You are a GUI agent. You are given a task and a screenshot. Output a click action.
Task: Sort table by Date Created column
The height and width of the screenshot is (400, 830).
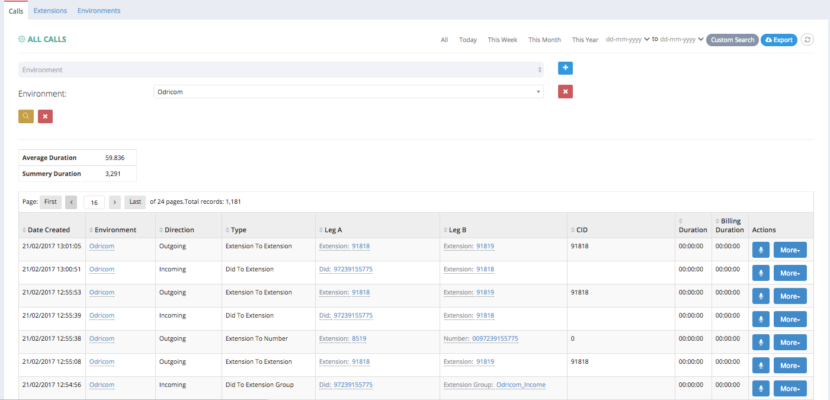tap(45, 230)
